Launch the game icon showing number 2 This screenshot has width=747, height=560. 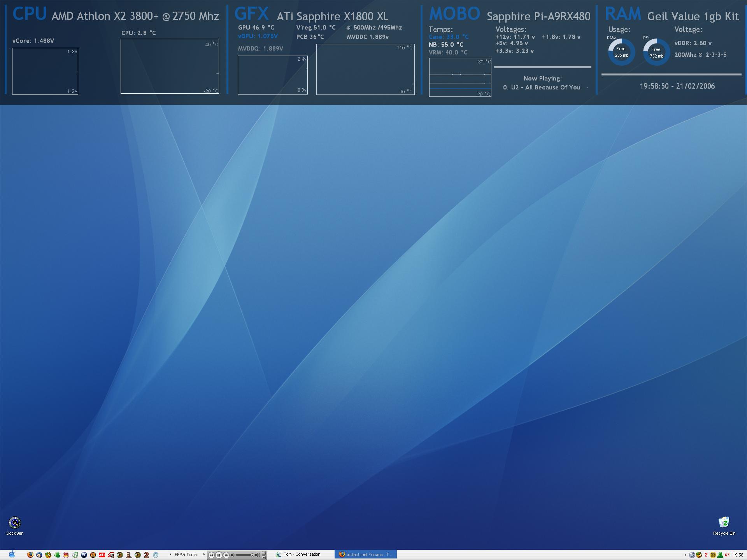147,555
